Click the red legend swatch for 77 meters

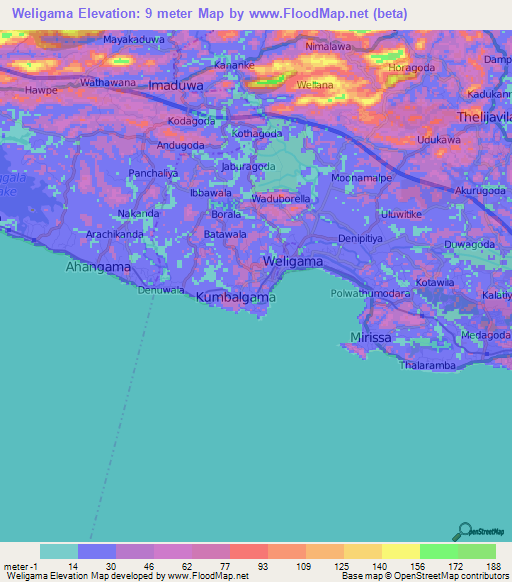249,551
